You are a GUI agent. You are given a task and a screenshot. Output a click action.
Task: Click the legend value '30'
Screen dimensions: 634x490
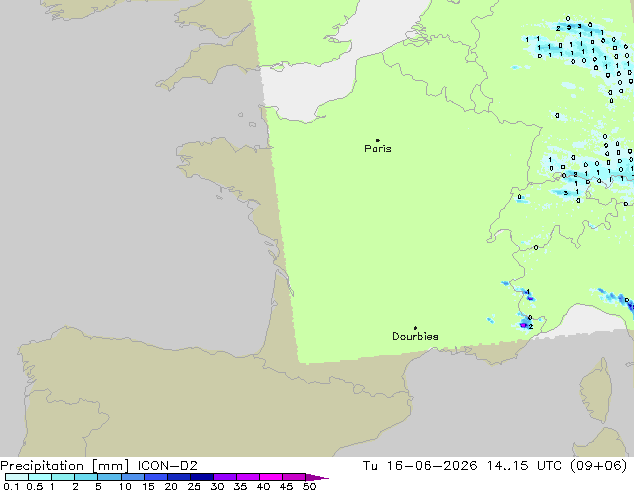click(x=217, y=486)
